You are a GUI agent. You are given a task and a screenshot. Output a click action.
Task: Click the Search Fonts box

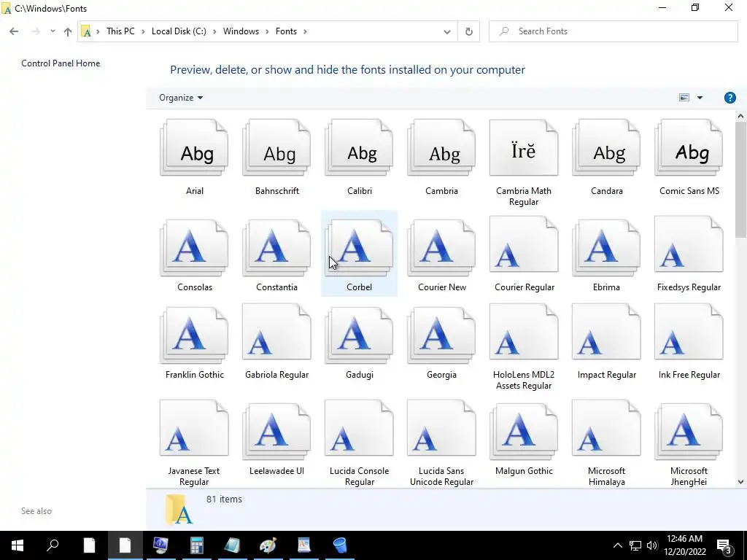613,31
